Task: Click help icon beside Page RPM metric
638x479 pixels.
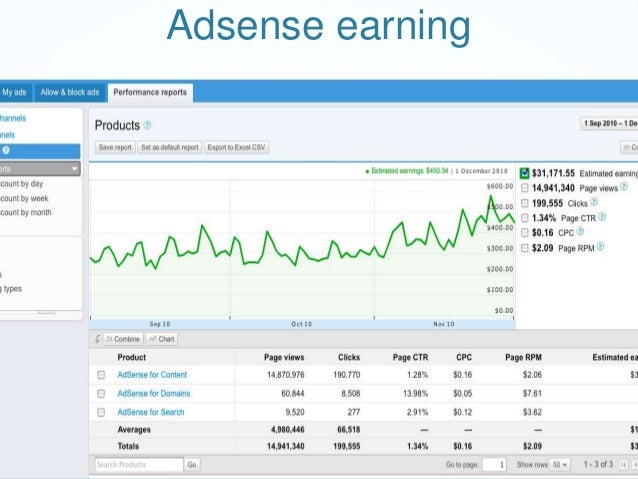Action: [600, 247]
